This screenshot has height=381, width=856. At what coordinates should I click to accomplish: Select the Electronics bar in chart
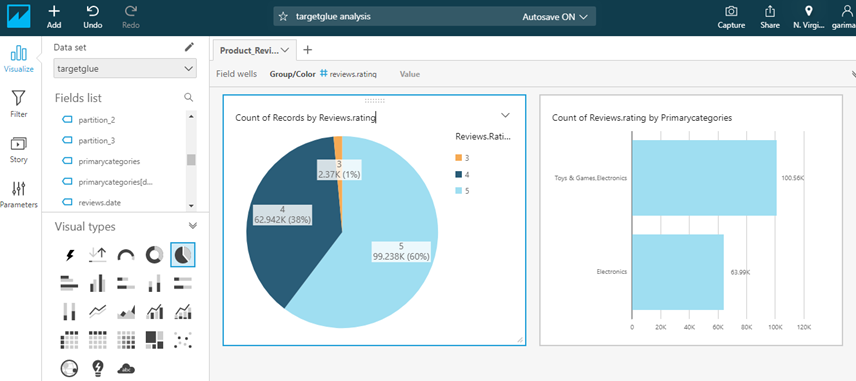tap(678, 272)
